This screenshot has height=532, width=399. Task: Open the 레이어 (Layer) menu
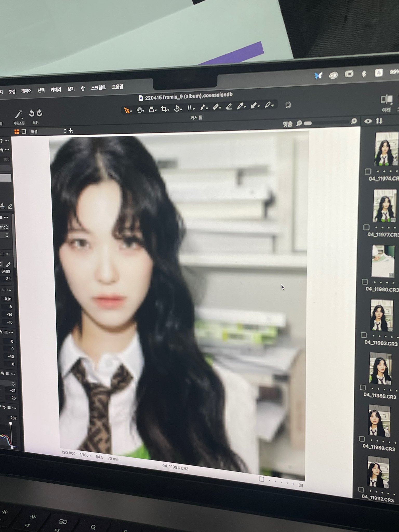[26, 91]
